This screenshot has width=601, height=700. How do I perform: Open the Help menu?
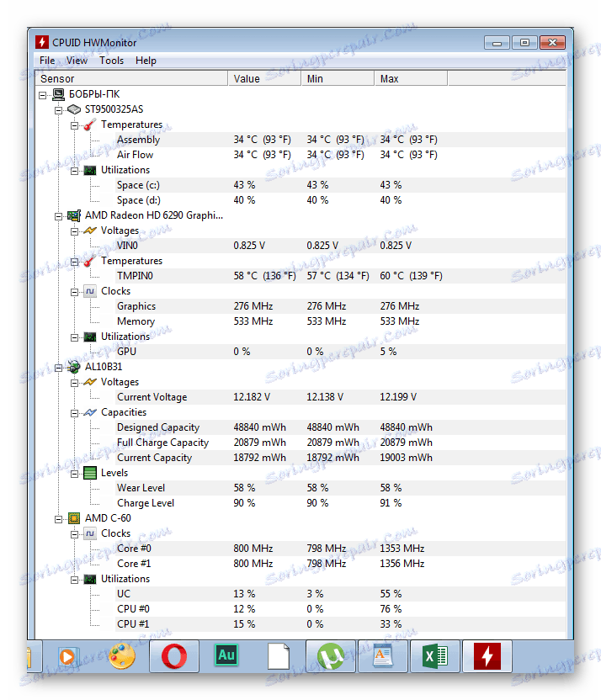click(146, 61)
